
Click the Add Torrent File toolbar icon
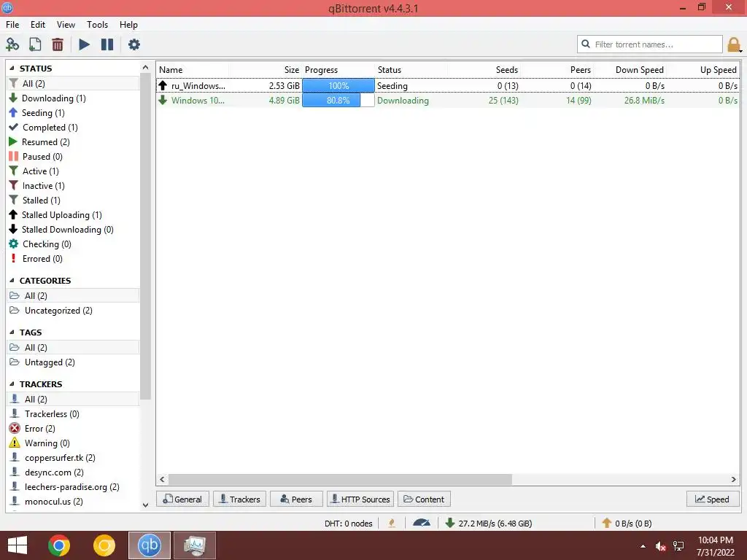35,44
